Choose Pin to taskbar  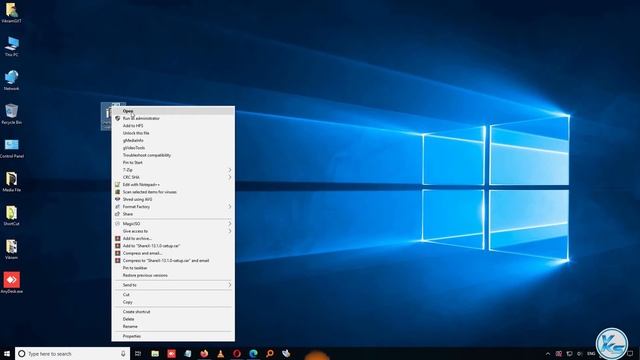(173, 268)
